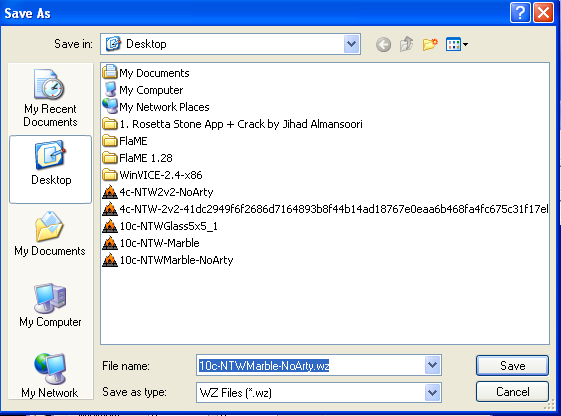
Task: Select the 10c-NTWMarble-NoArty file icon
Action: (x=110, y=260)
